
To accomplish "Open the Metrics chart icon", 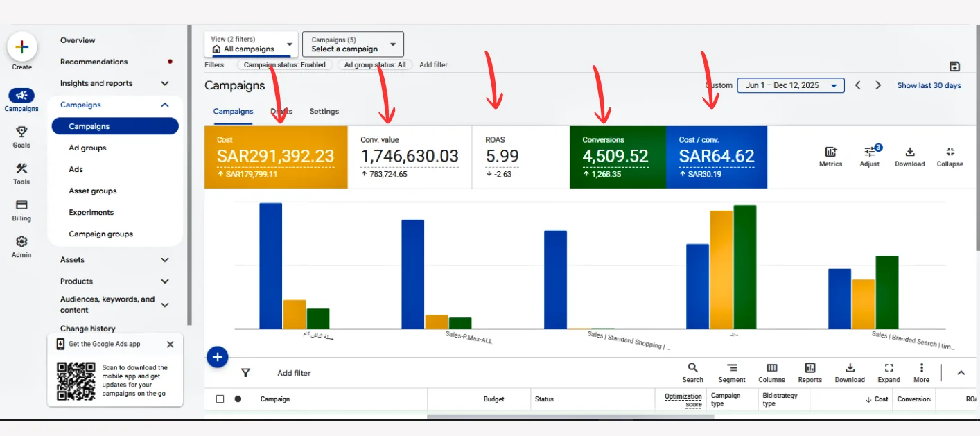I will pyautogui.click(x=830, y=152).
